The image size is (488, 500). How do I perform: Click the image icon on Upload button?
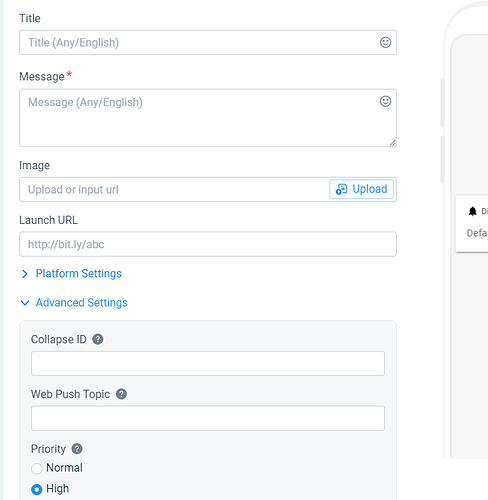tap(341, 189)
